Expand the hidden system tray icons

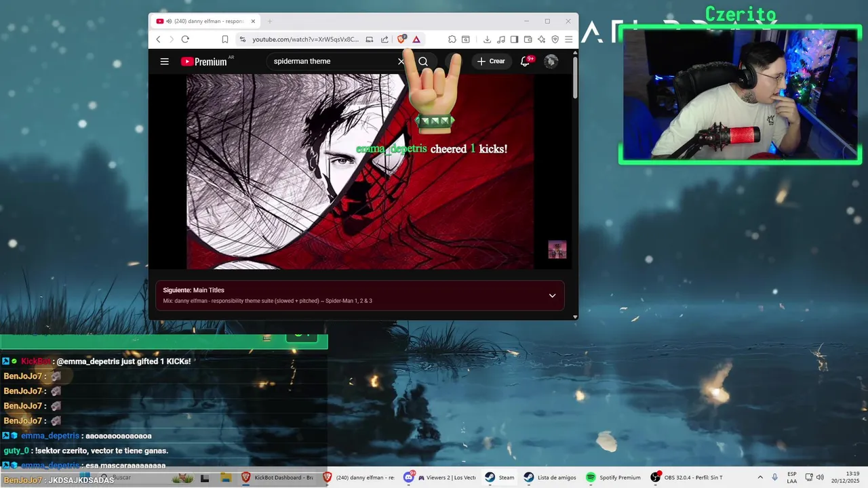760,477
